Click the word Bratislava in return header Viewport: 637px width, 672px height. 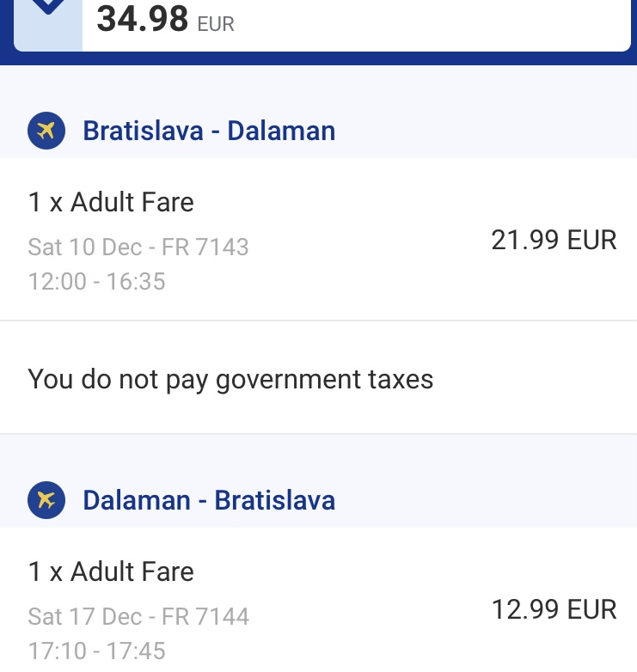pos(275,500)
